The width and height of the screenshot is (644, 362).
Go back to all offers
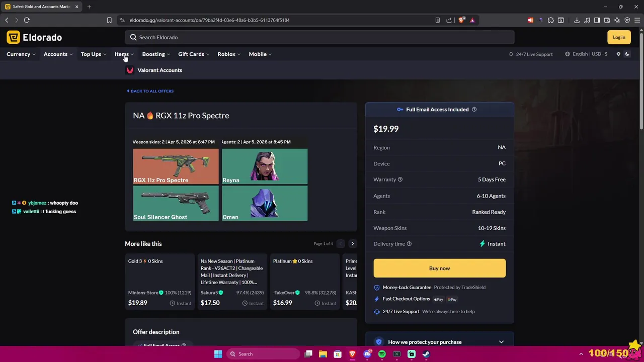click(x=150, y=91)
